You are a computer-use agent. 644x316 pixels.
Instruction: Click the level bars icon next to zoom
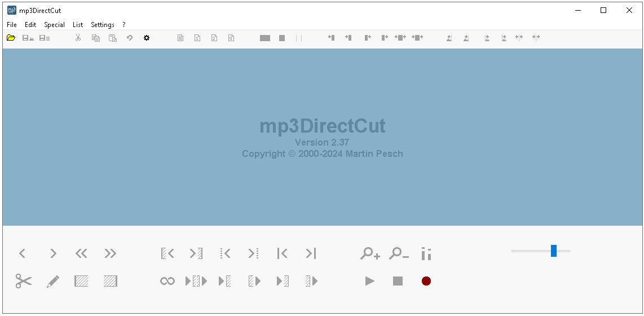tap(426, 253)
